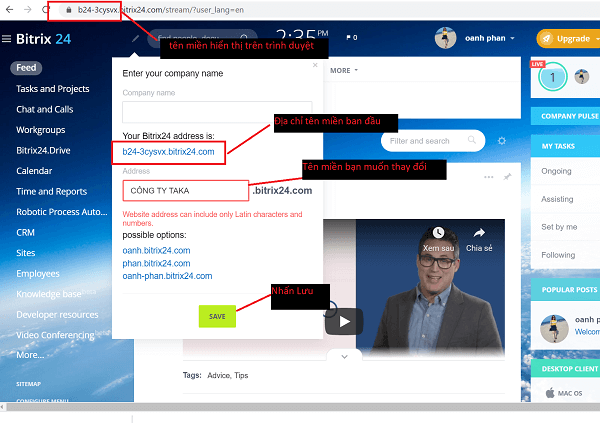Expand More... in left menu
This screenshot has height=423, width=600.
pyautogui.click(x=30, y=355)
